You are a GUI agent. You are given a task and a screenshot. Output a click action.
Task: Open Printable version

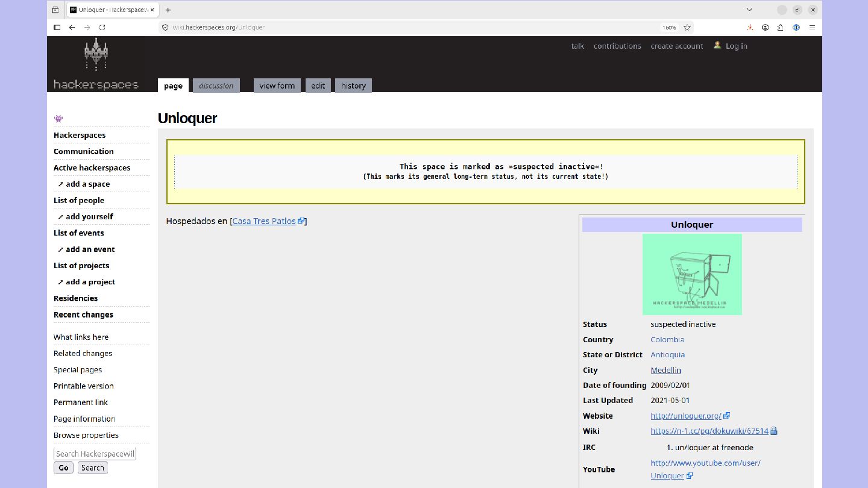(84, 386)
